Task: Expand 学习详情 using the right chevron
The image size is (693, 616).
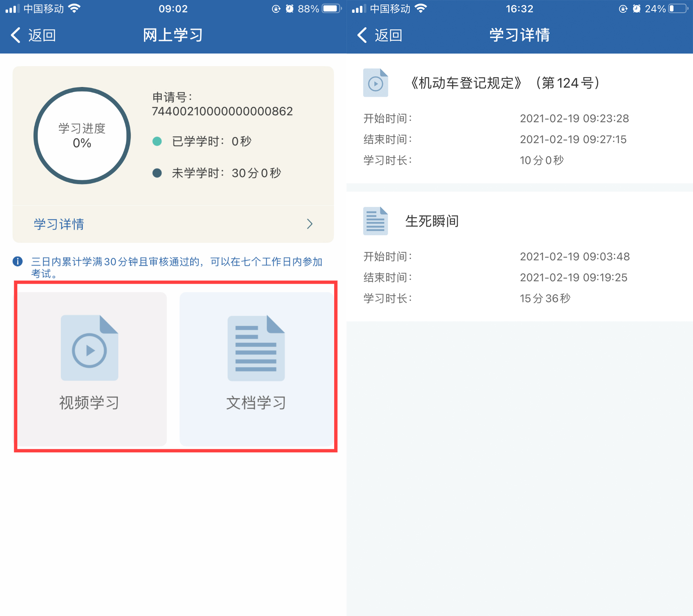Action: click(x=310, y=224)
